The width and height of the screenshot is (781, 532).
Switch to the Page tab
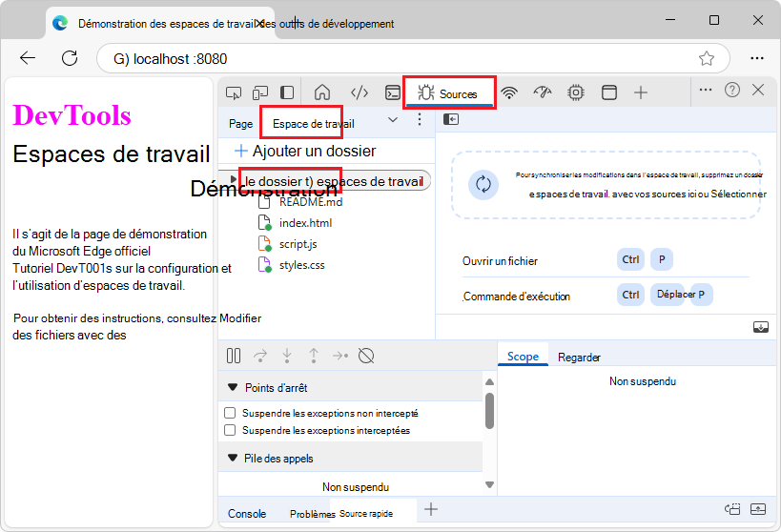tap(240, 124)
